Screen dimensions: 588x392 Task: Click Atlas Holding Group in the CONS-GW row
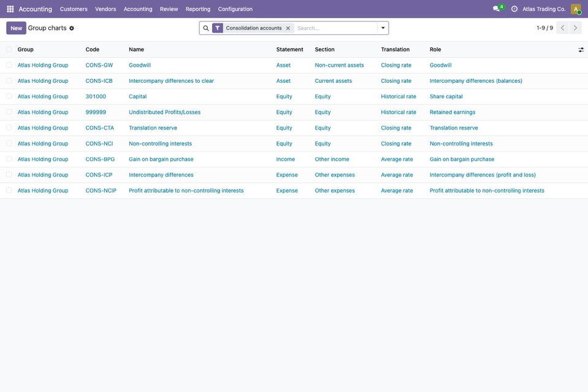pyautogui.click(x=43, y=65)
